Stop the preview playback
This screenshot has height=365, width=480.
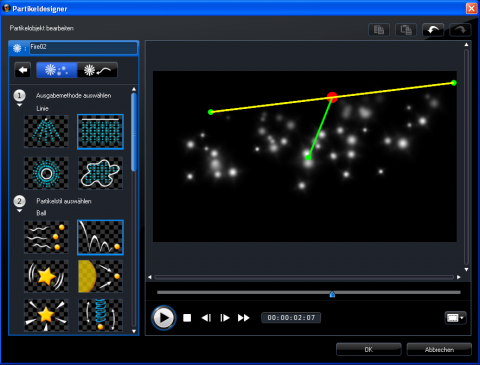coord(187,318)
